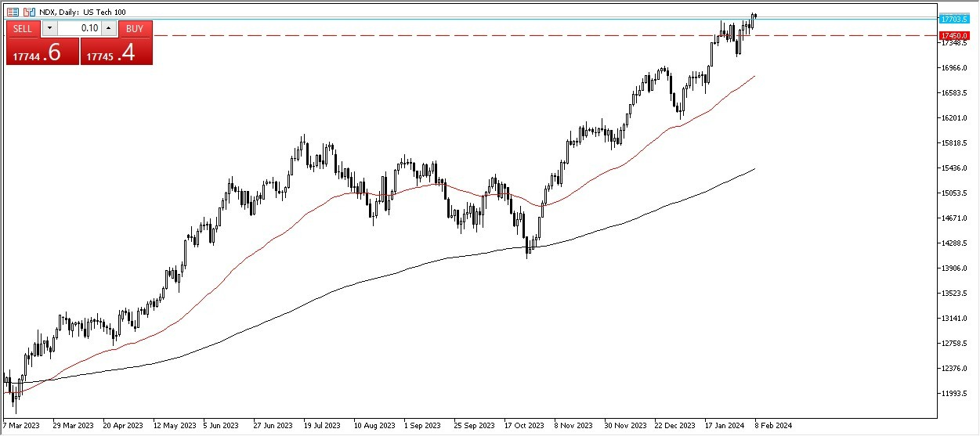
Task: Focus the 0.10 volume input field
Action: (79, 28)
